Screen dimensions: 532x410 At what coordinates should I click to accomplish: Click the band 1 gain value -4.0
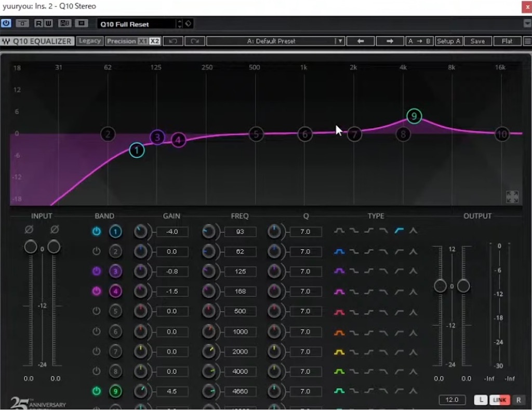click(x=172, y=232)
